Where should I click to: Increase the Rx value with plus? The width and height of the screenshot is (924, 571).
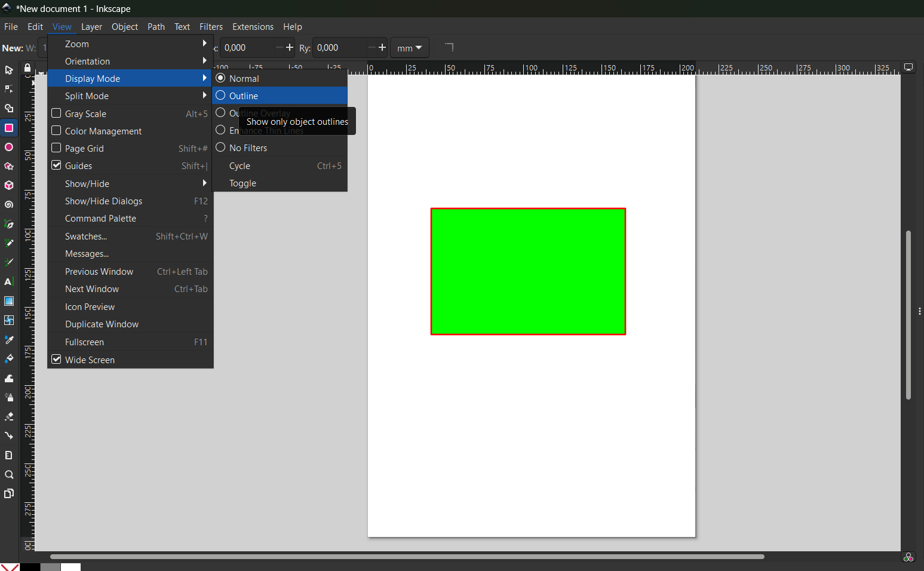click(290, 47)
